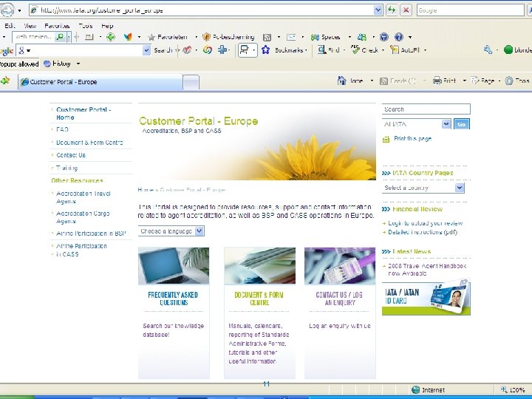
Task: Click the Google Bookmarks star icon
Action: point(266,50)
